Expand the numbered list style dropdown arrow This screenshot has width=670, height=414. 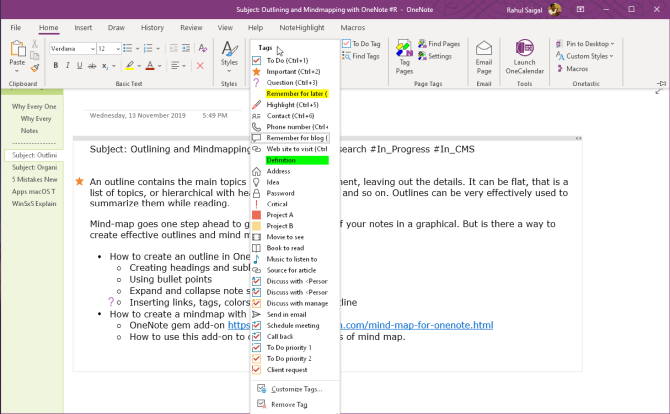[x=158, y=49]
